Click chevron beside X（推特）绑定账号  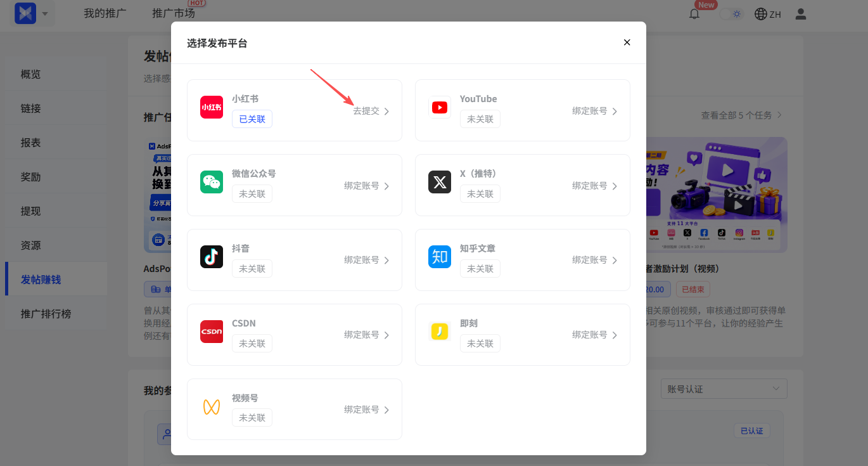(615, 186)
